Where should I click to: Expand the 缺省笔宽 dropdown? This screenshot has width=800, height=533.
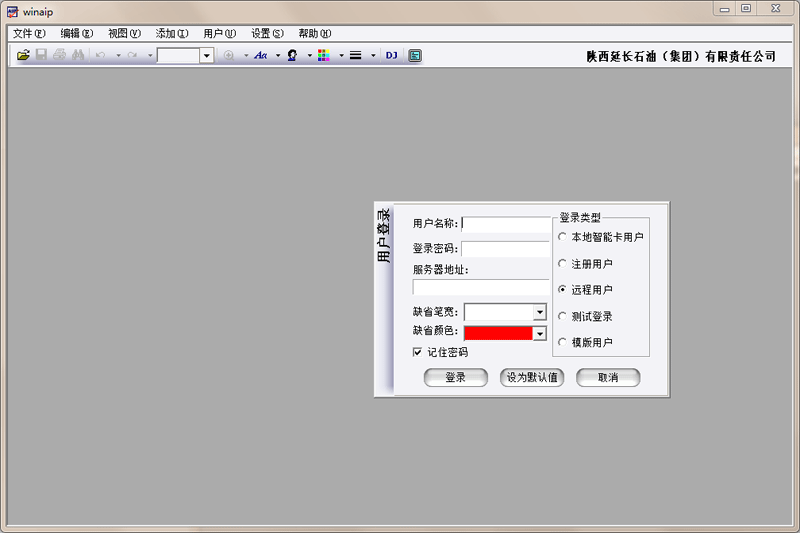tap(540, 312)
